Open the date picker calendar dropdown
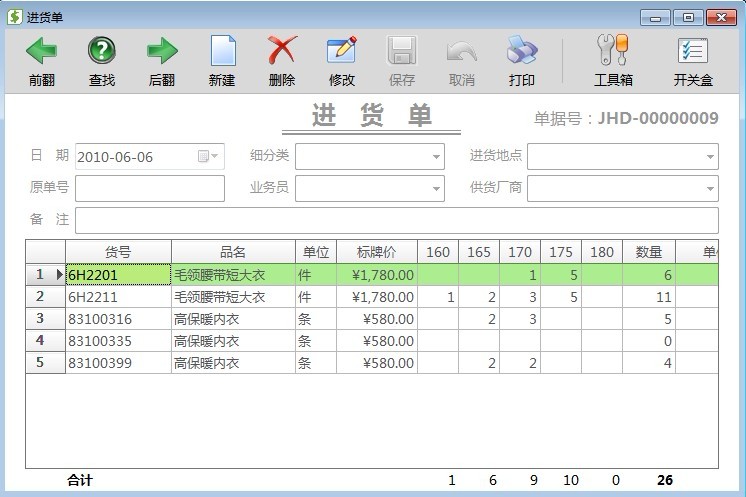 (208, 156)
